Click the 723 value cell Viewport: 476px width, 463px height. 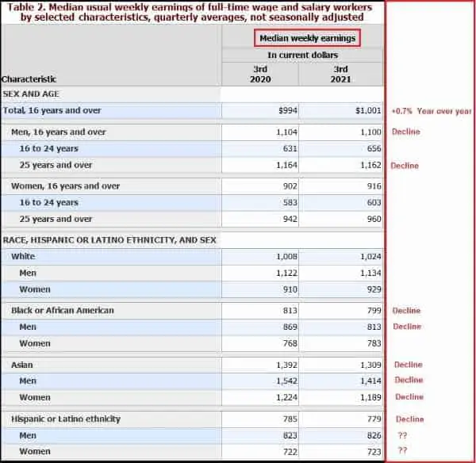click(341, 452)
